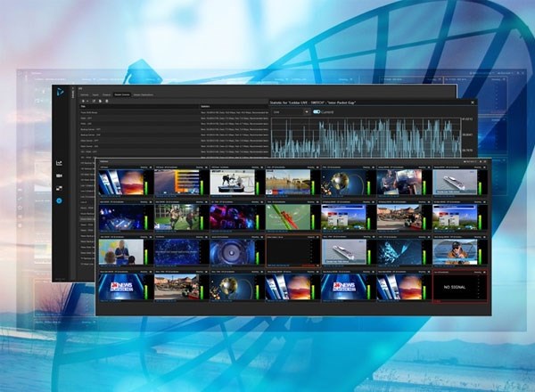Open the hockey game video thumbnail
This screenshot has height=392, width=535.
point(232,183)
